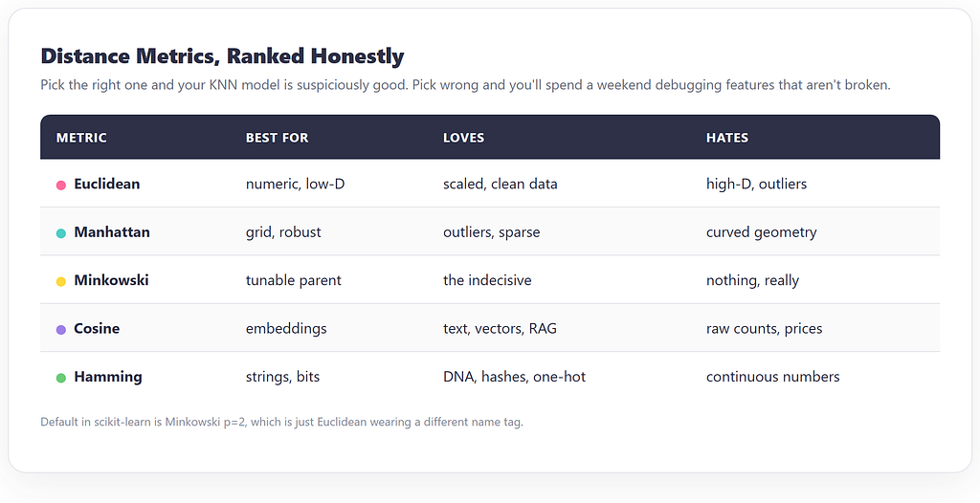980x503 pixels.
Task: Select the Minkowski metric name
Action: point(111,280)
